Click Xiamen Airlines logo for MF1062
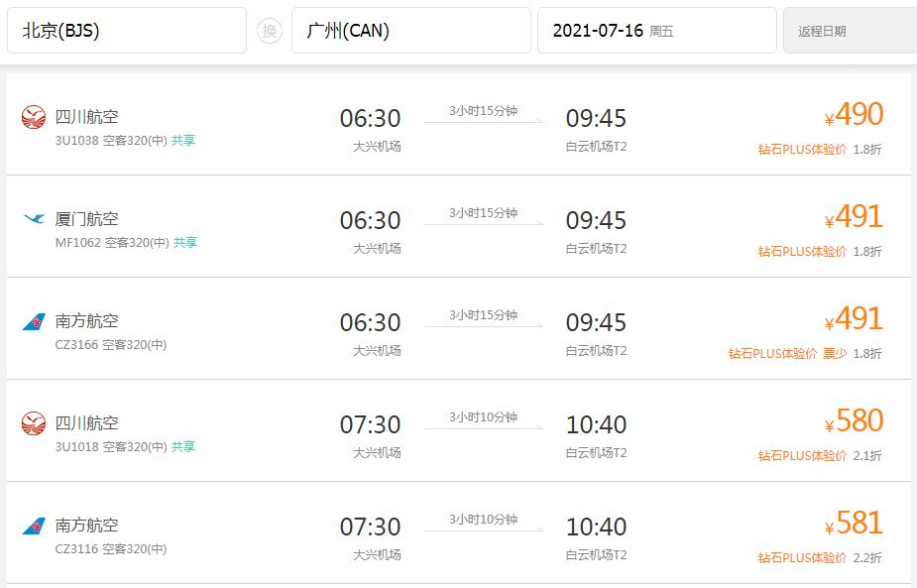917x588 pixels. (34, 219)
